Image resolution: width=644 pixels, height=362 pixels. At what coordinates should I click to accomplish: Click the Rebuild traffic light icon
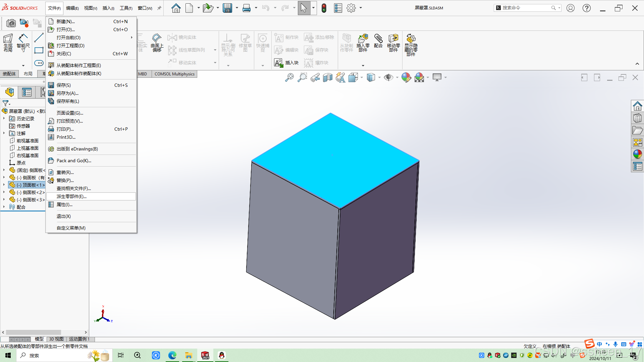click(x=324, y=8)
